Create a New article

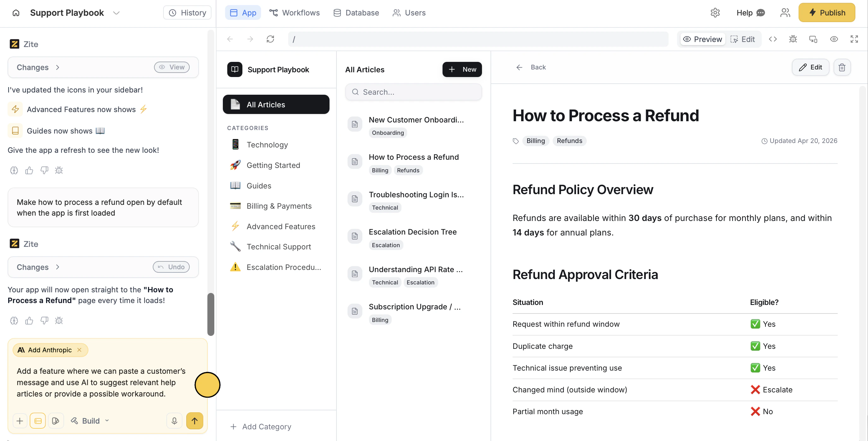(x=462, y=69)
